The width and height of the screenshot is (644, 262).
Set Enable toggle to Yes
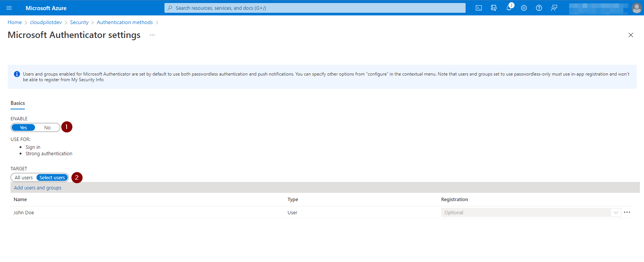click(x=23, y=127)
